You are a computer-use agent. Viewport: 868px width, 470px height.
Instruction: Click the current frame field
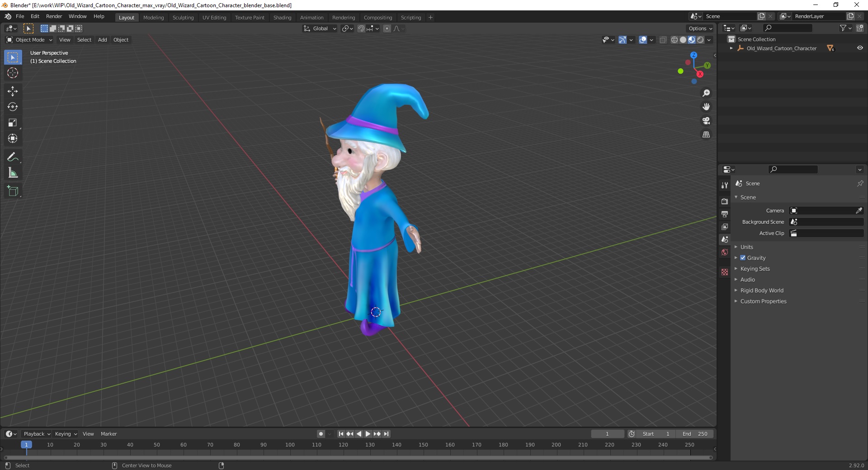coord(607,434)
